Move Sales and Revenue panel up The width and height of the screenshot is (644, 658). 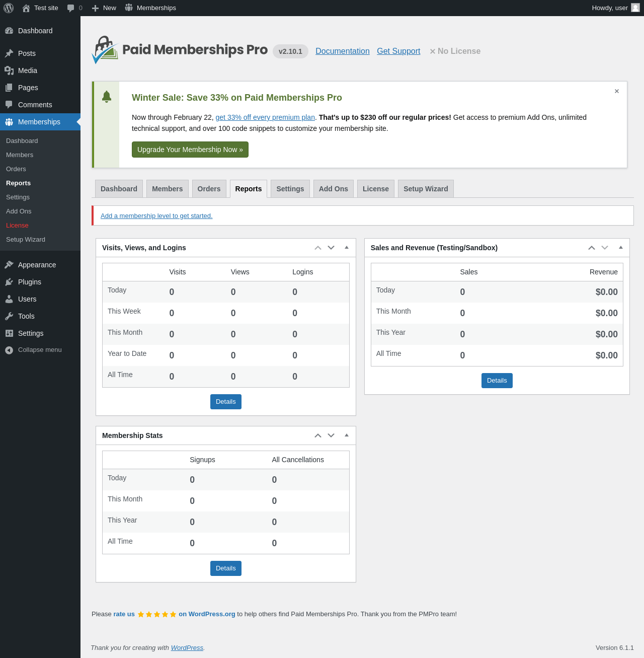[592, 248]
